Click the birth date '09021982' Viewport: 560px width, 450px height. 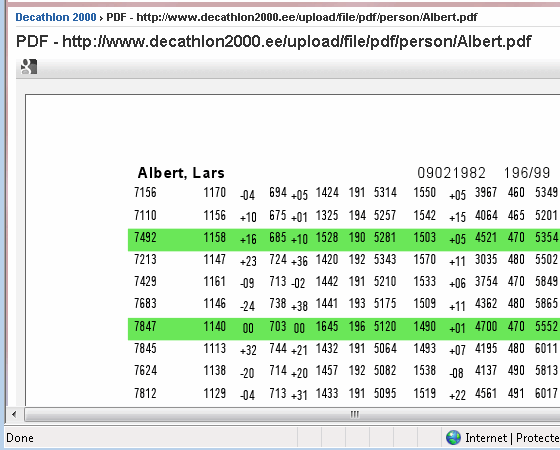point(451,173)
